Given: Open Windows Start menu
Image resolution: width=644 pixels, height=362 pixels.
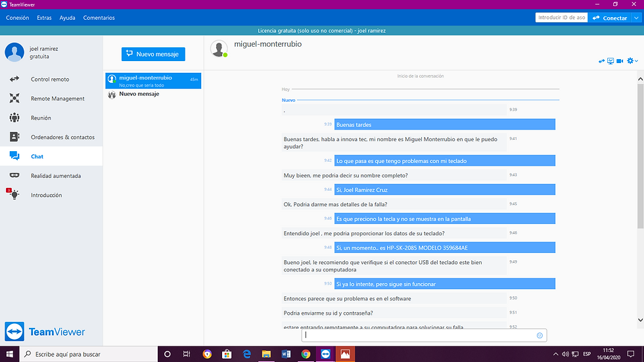Looking at the screenshot, I should pos(9,354).
